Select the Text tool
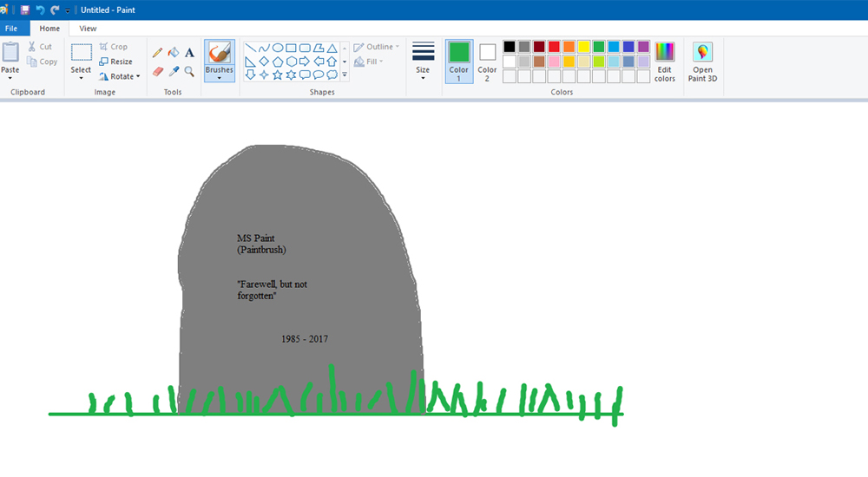This screenshot has width=868, height=477. tap(189, 53)
